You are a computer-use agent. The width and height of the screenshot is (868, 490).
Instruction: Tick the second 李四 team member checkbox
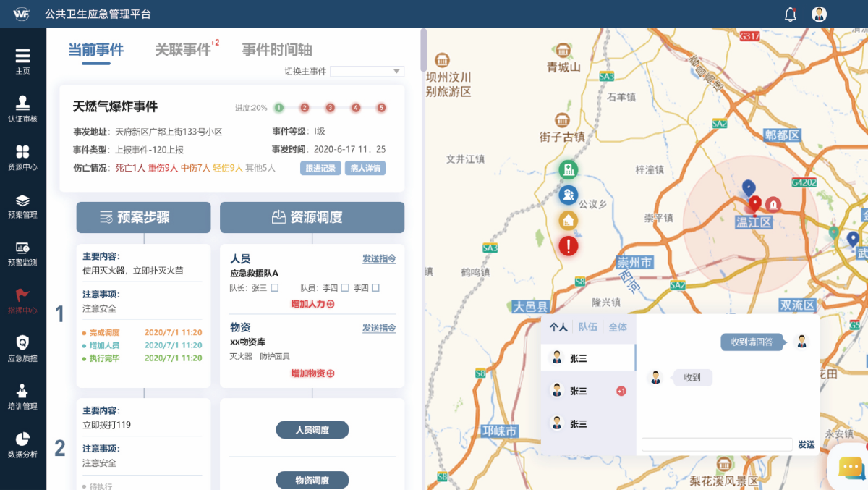pos(375,288)
